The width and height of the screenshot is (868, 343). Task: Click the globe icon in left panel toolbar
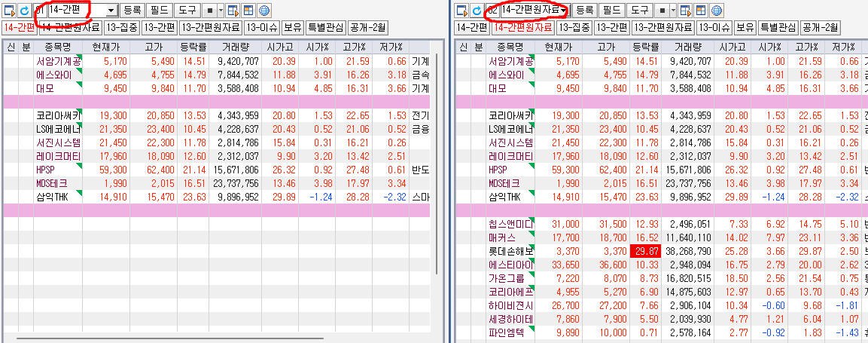tap(264, 10)
